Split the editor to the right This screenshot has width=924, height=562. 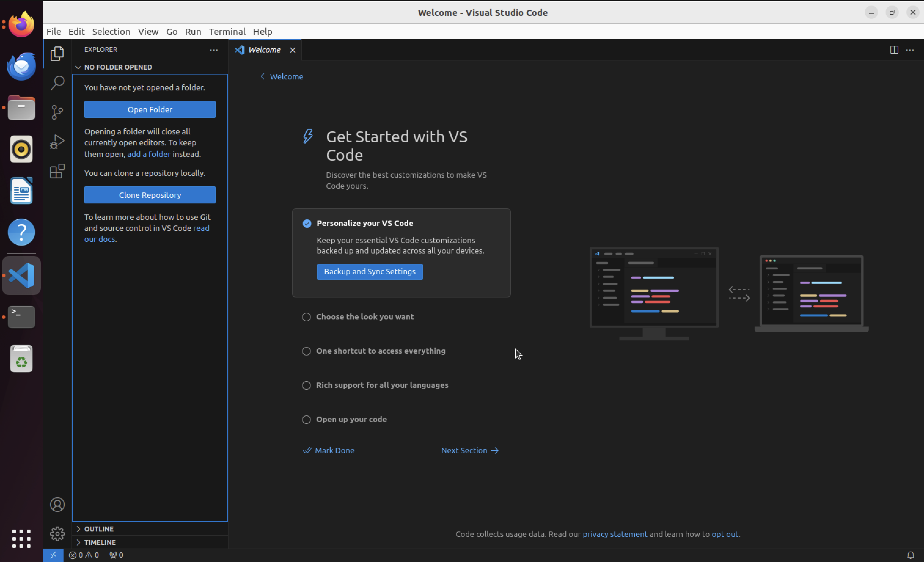(x=894, y=50)
